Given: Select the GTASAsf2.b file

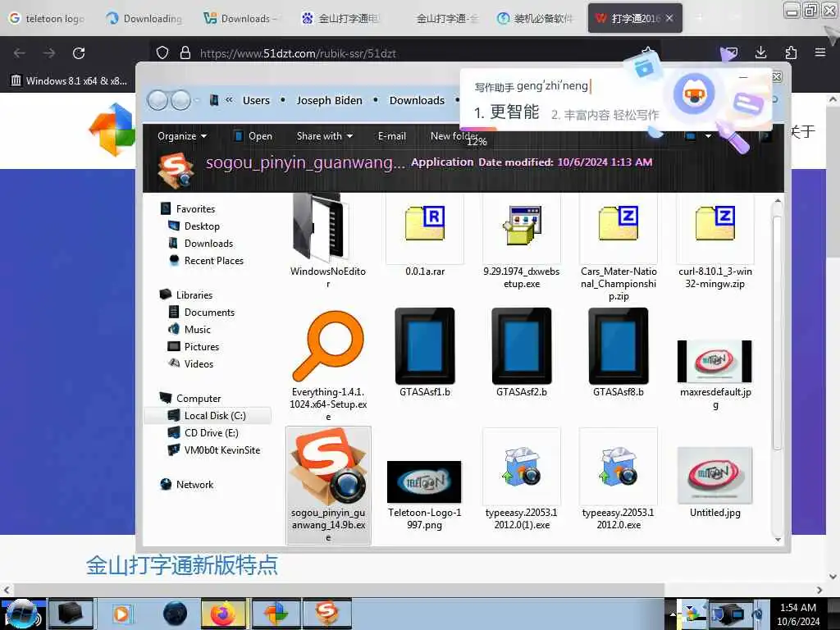Looking at the screenshot, I should click(521, 353).
